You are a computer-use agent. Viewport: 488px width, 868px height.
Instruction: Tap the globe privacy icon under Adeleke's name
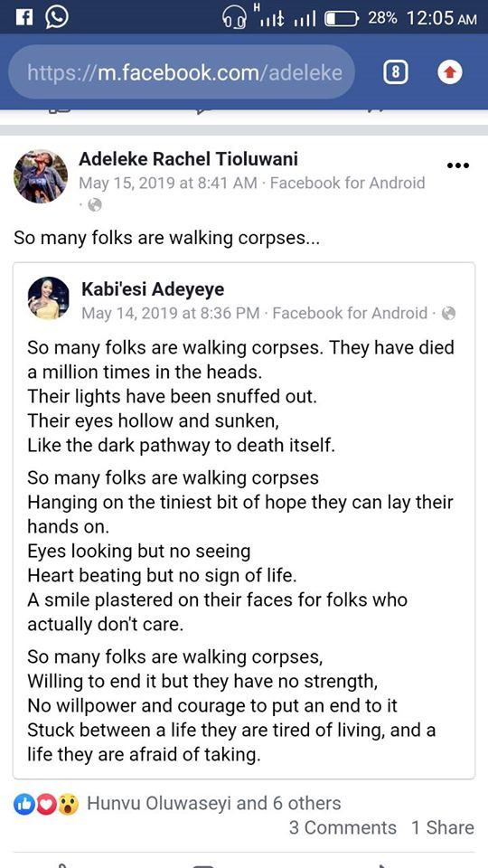95,205
